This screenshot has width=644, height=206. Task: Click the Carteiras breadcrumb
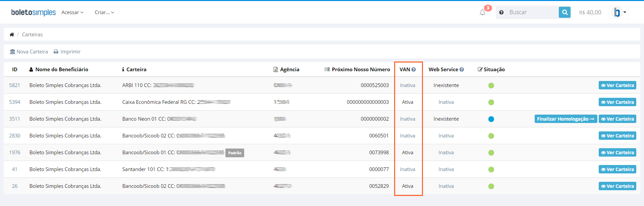point(32,35)
